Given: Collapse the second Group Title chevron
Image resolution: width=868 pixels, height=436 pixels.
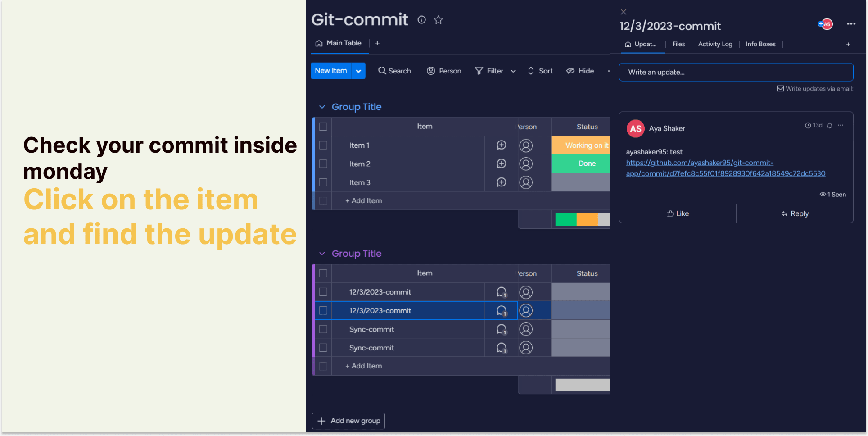Looking at the screenshot, I should [x=322, y=254].
